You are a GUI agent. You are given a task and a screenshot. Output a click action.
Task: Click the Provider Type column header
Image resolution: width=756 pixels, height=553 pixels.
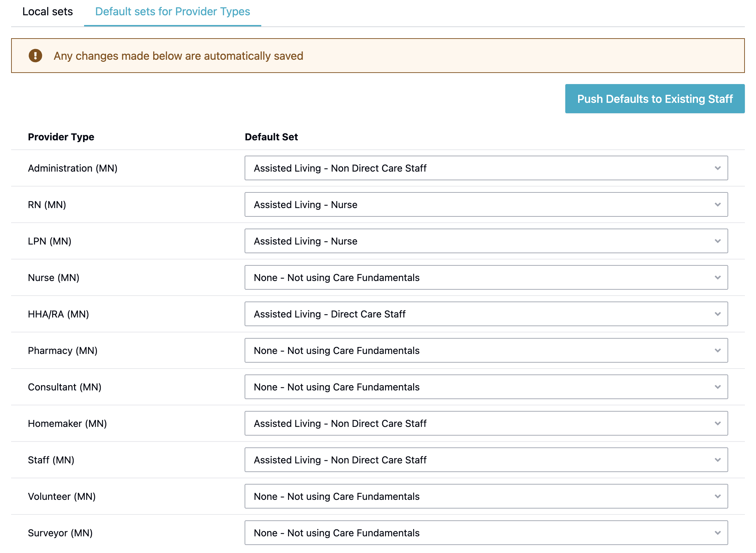pyautogui.click(x=61, y=137)
